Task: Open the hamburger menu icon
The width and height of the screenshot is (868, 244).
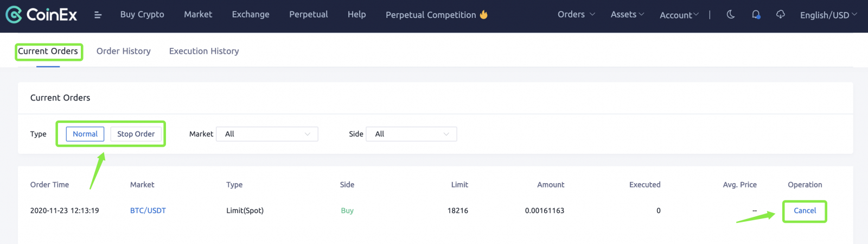Action: pyautogui.click(x=98, y=15)
